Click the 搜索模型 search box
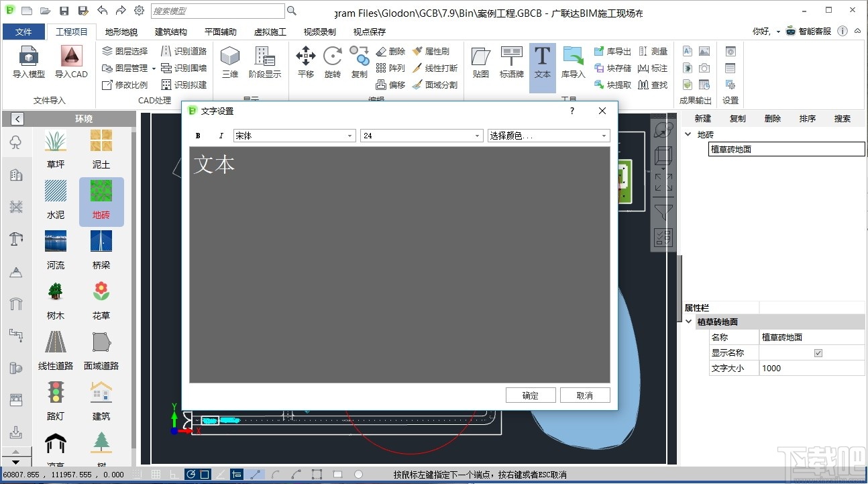 pos(217,11)
